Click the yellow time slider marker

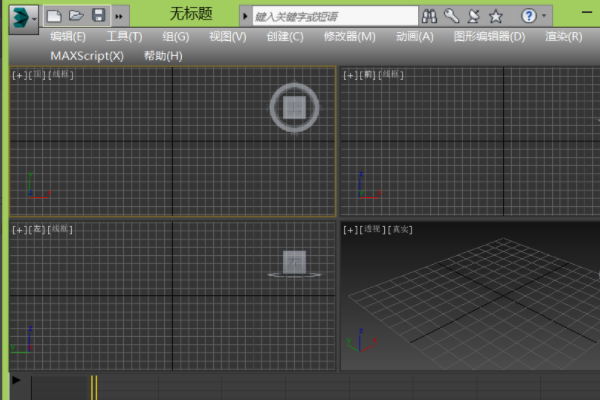pos(94,387)
